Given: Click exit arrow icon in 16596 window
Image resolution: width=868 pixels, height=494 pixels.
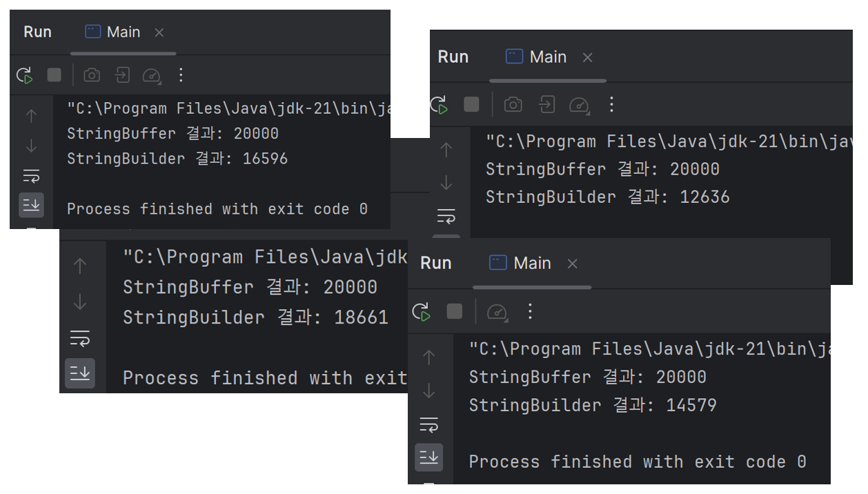Looking at the screenshot, I should point(122,75).
